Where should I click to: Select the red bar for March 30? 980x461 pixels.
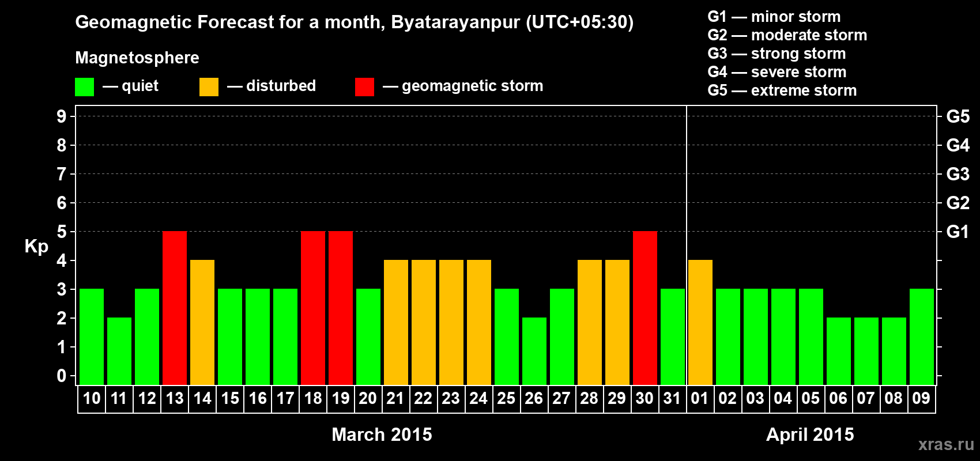pyautogui.click(x=645, y=308)
